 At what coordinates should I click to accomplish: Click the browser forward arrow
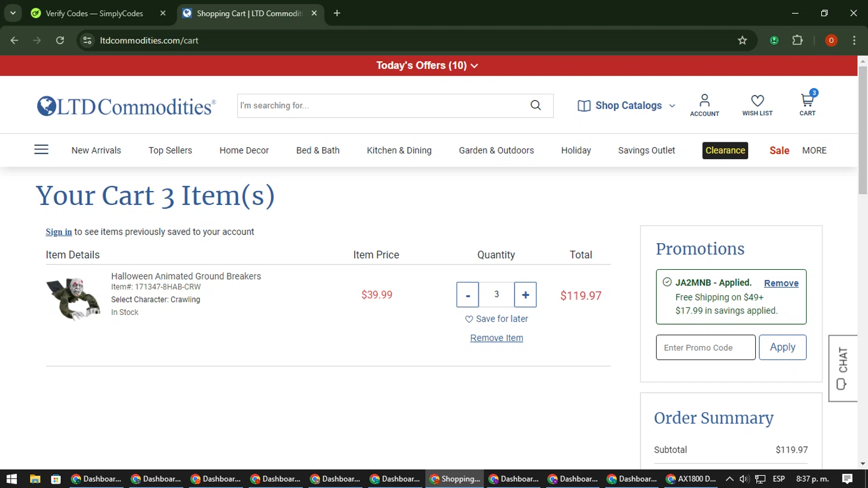click(37, 41)
